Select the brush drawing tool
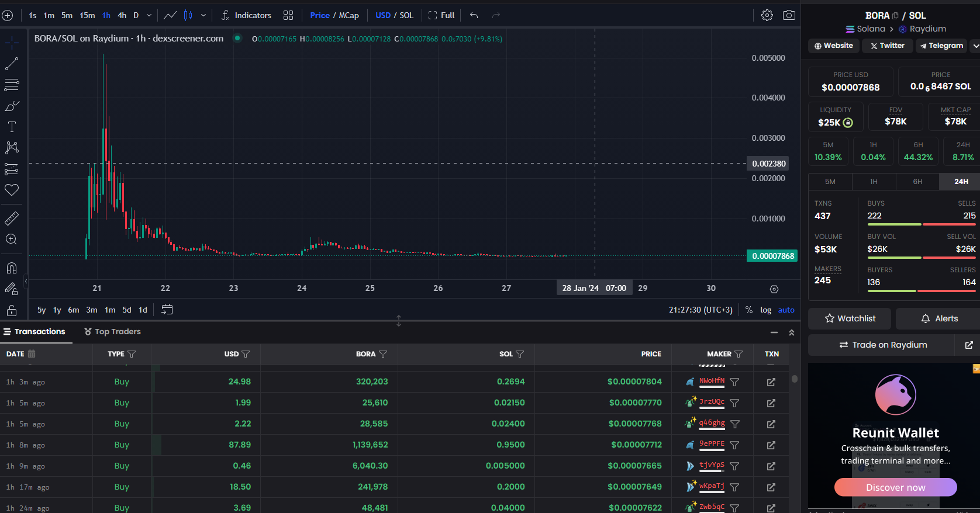 (12, 106)
